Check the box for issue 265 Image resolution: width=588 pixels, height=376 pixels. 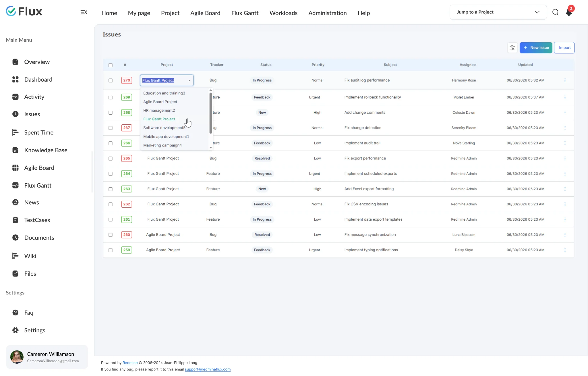click(x=111, y=158)
